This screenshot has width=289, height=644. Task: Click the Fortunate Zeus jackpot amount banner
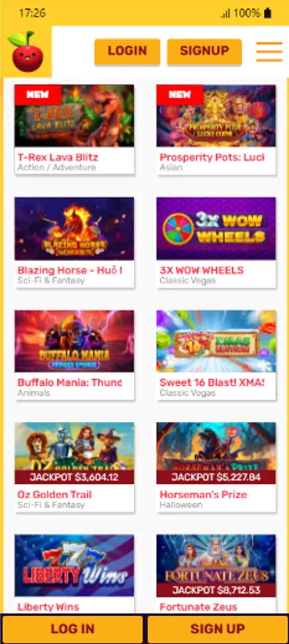215,589
